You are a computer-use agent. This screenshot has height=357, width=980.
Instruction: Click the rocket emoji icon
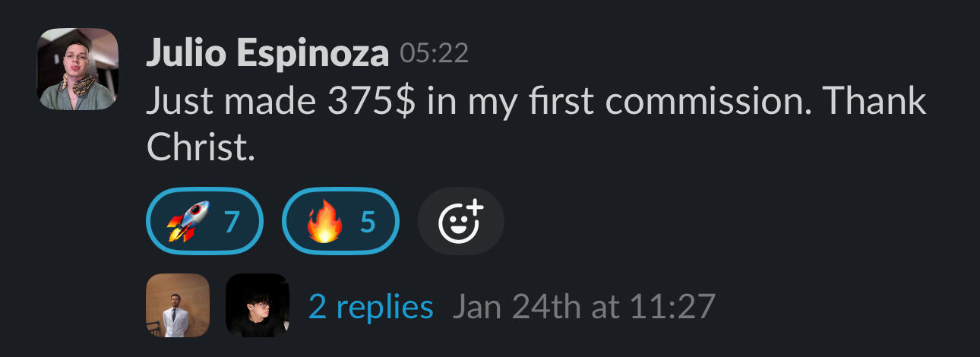pyautogui.click(x=188, y=221)
